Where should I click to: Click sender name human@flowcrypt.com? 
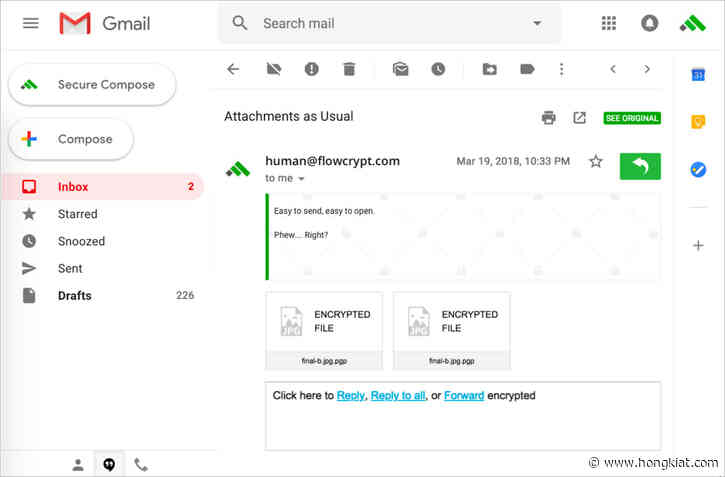pos(332,161)
